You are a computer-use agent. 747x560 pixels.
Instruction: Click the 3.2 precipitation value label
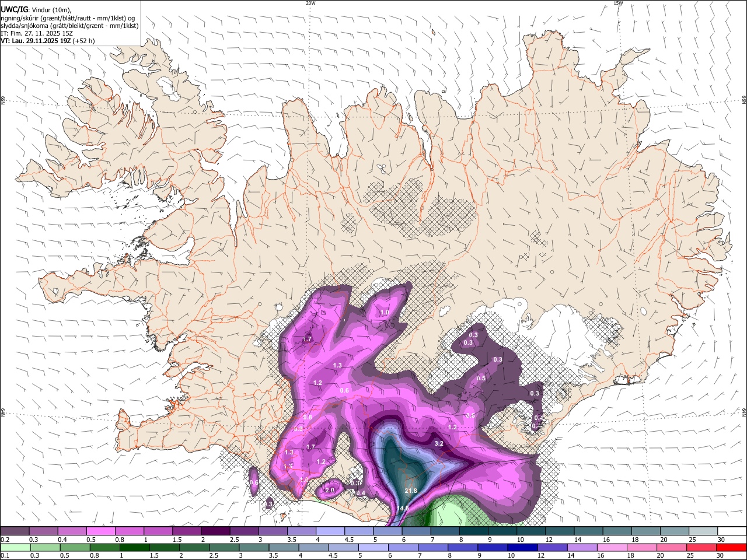click(439, 443)
